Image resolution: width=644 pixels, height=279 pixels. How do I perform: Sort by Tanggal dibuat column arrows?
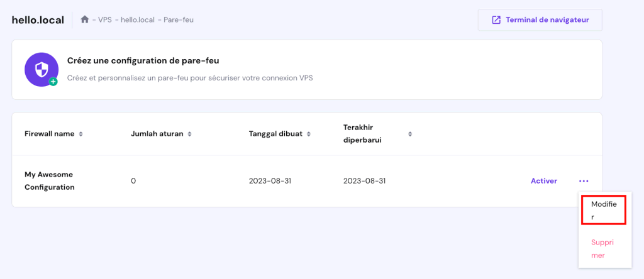pyautogui.click(x=308, y=134)
